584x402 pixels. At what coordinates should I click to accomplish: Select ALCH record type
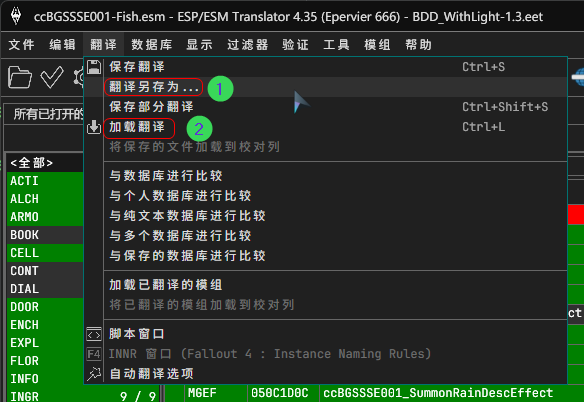click(45, 199)
